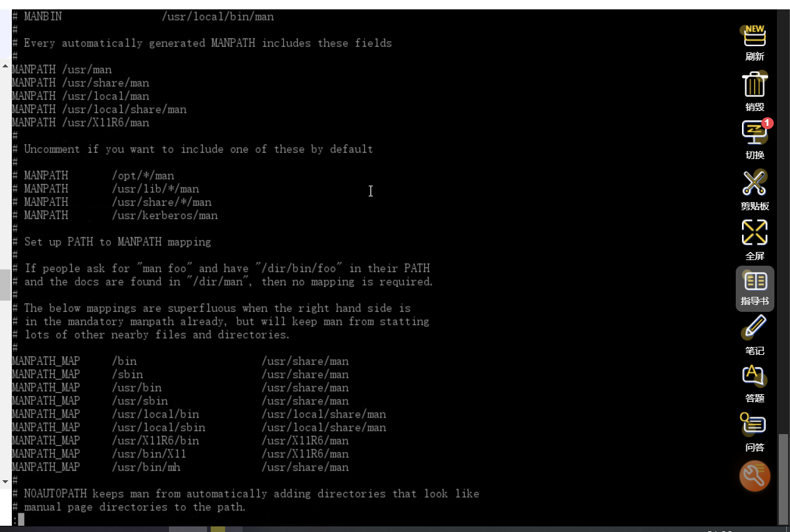
Task: Toggle 全屏 fullscreen mode
Action: point(754,239)
